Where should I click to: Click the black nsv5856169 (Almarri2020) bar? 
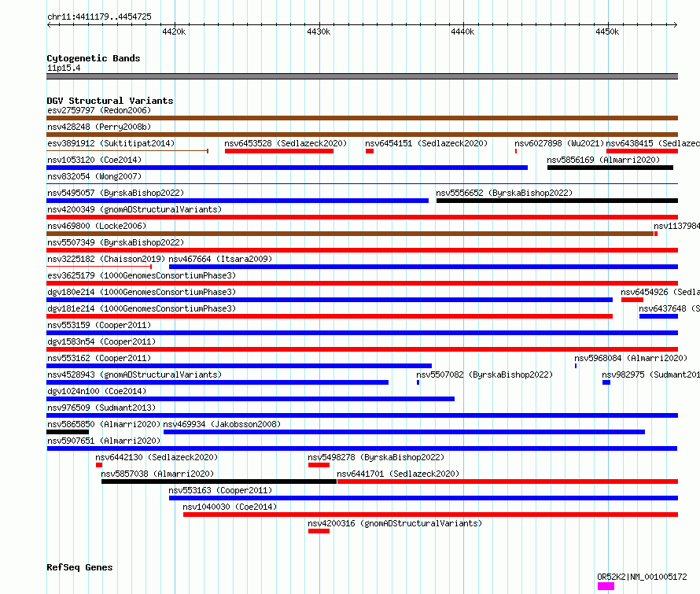[610, 168]
